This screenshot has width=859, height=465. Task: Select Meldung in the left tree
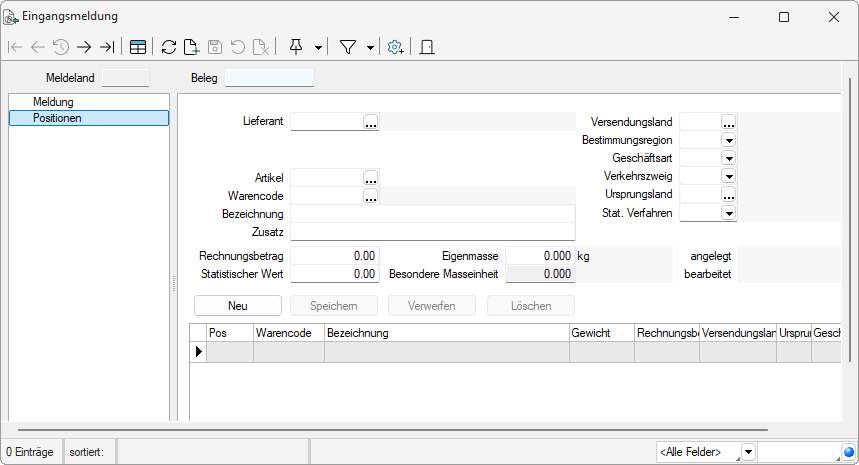pyautogui.click(x=53, y=102)
